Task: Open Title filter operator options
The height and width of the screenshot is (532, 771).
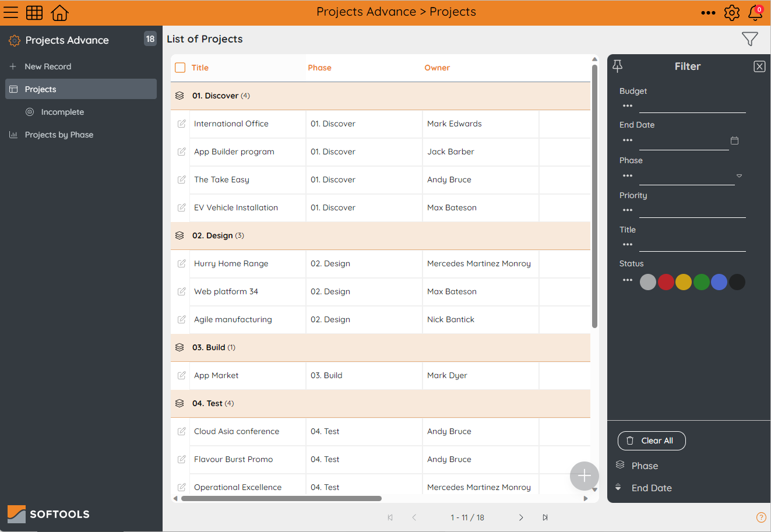Action: (628, 245)
